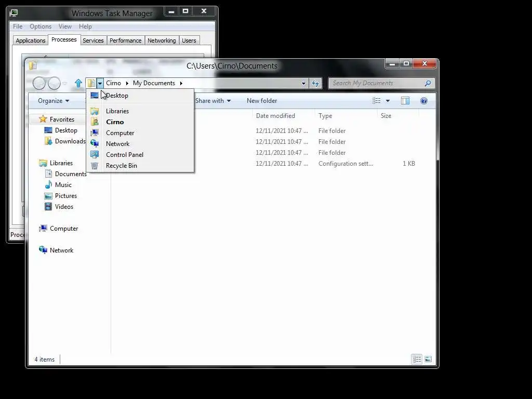
Task: Choose Computer in the location dropdown
Action: click(120, 133)
